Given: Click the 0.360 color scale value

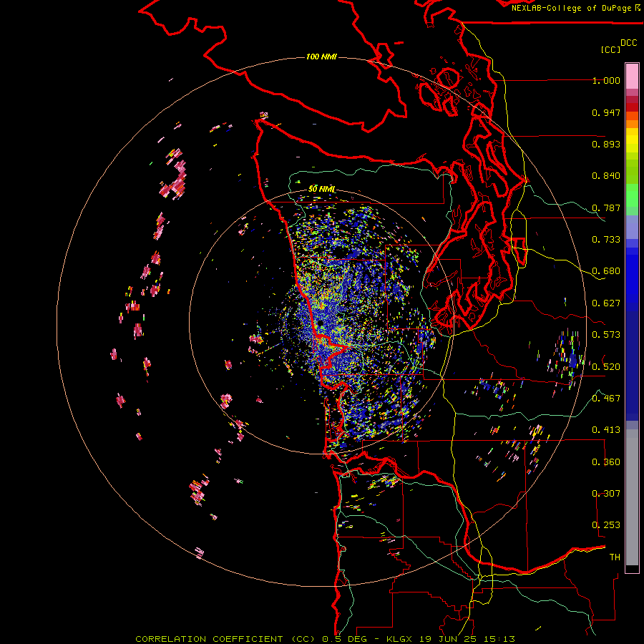Looking at the screenshot, I should point(606,462).
